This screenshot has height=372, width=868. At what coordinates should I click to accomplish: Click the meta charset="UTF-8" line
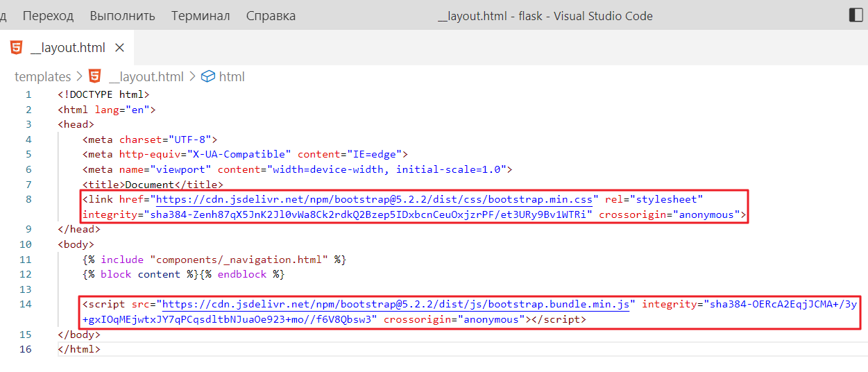[150, 139]
